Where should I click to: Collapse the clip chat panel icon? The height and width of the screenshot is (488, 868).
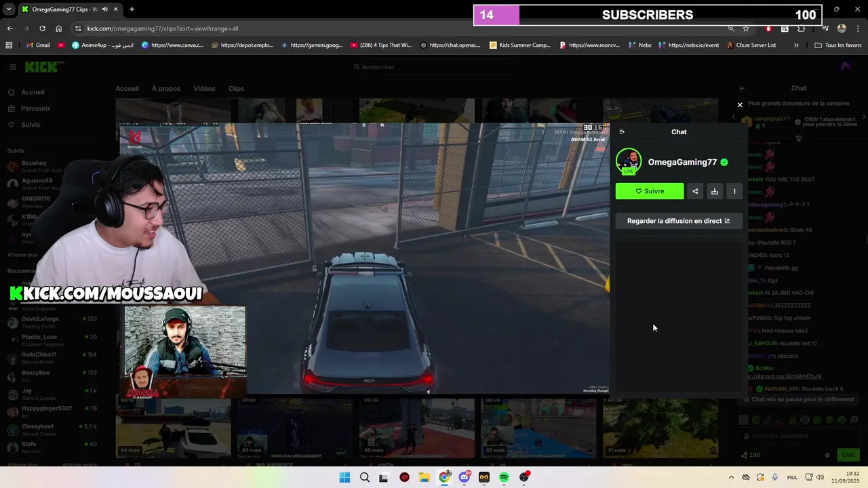[622, 132]
